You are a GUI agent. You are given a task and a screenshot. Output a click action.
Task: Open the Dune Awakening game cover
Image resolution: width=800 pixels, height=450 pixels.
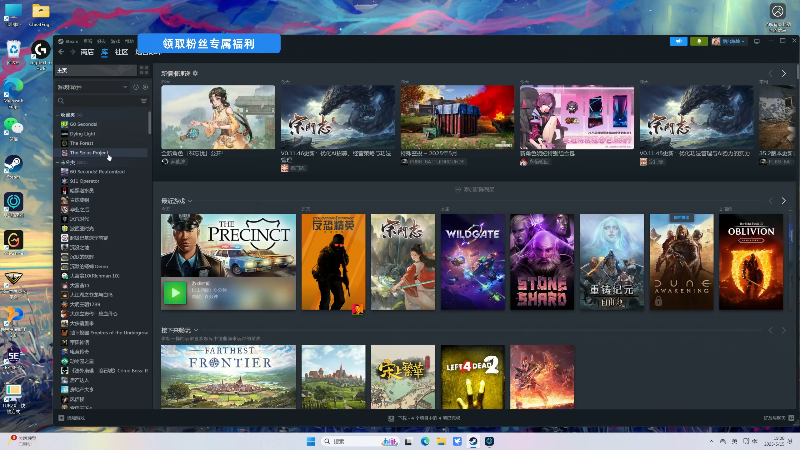point(681,262)
